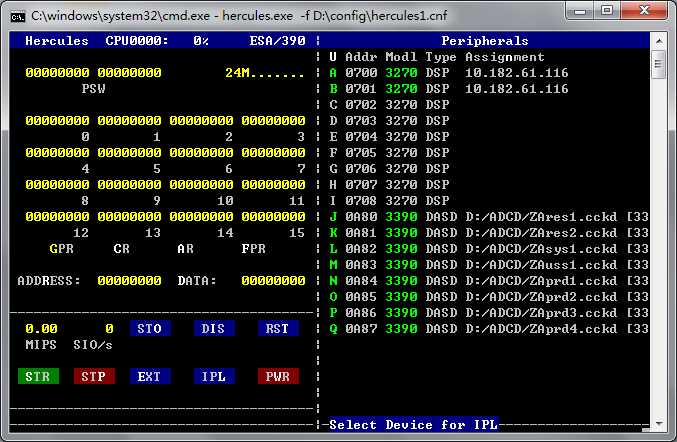Screen dimensions: 677x442
Task: Click the scroll up arrow
Action: (x=659, y=41)
